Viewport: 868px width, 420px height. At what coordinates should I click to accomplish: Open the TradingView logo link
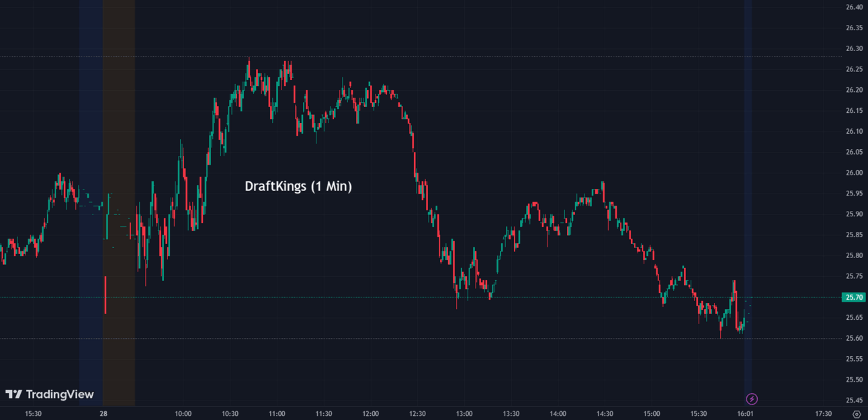pyautogui.click(x=50, y=394)
